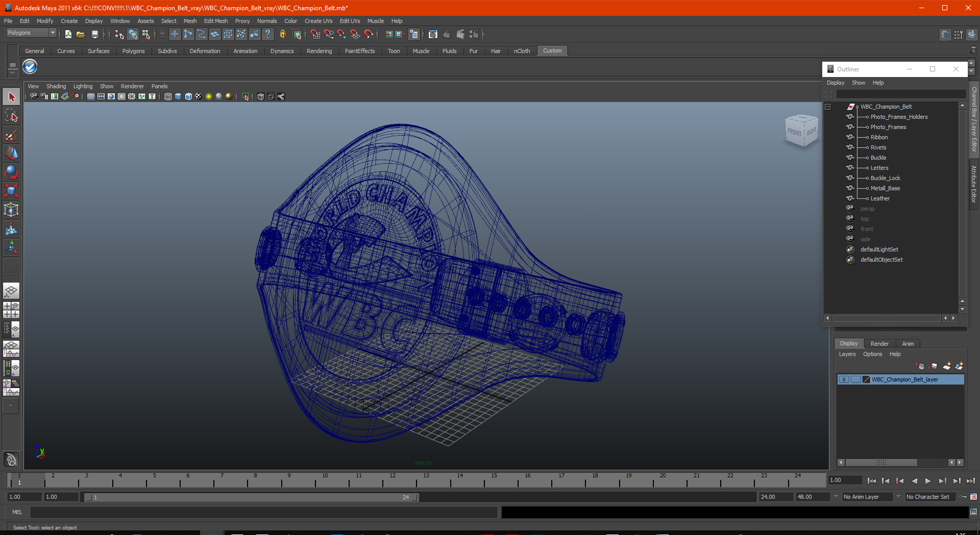
Task: Toggle display type box of WBC_Champion_Belt_layer
Action: tap(855, 379)
